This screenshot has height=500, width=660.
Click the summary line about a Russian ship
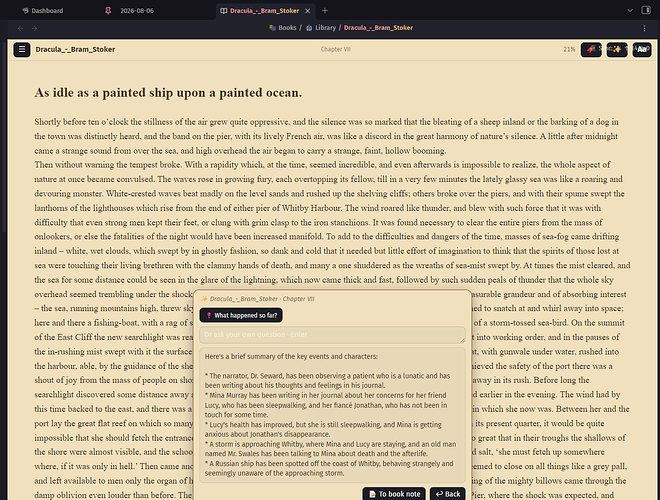pos(329,468)
